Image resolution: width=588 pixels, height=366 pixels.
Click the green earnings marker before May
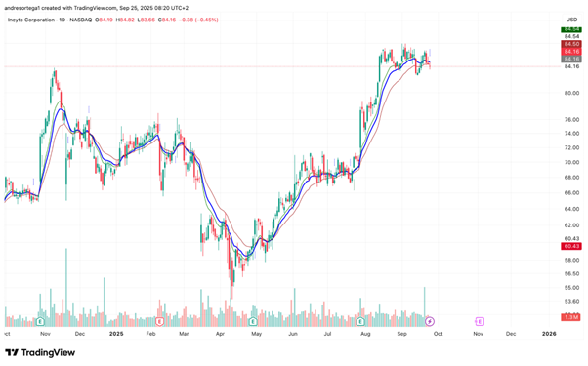point(253,321)
